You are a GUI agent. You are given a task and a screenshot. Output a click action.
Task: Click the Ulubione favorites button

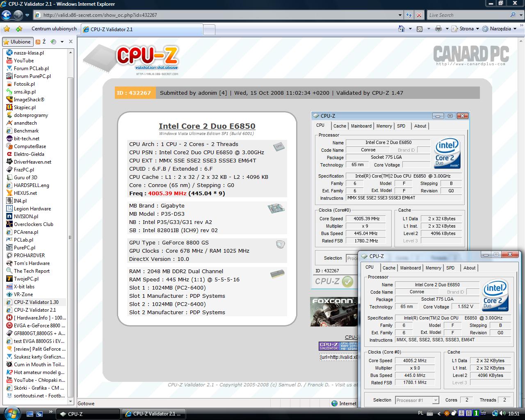[17, 41]
